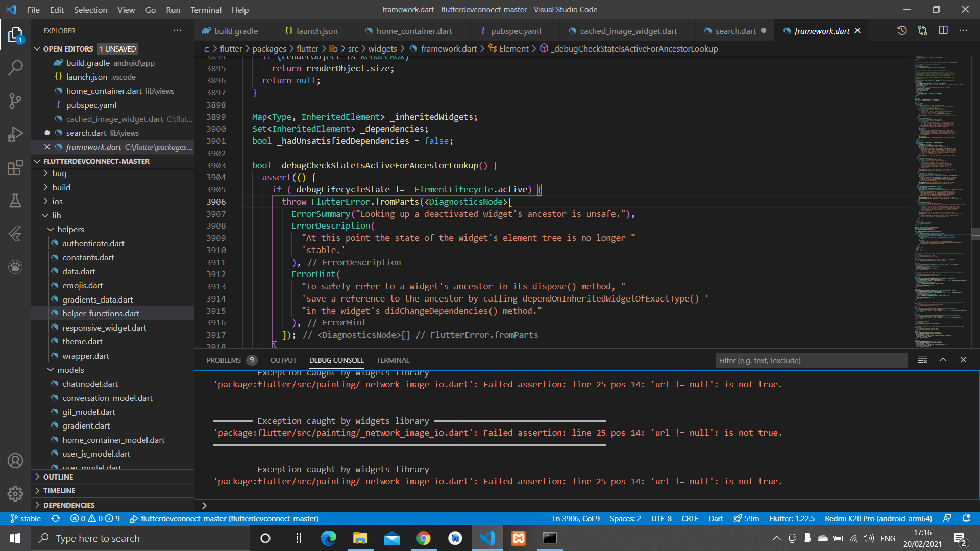Open changes compare icon in editor toolbar

point(922,31)
